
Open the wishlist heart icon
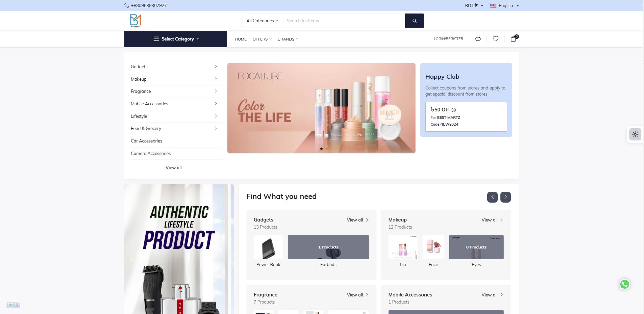(495, 39)
